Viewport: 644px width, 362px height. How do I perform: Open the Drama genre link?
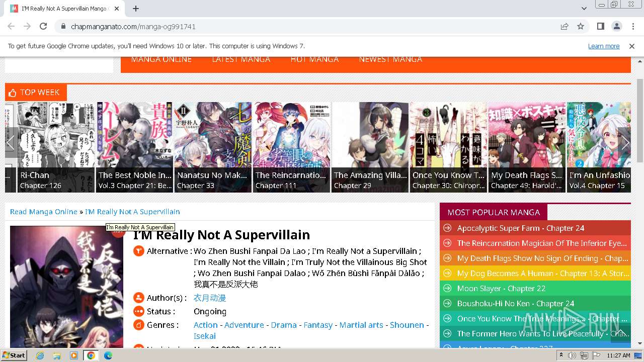click(284, 325)
